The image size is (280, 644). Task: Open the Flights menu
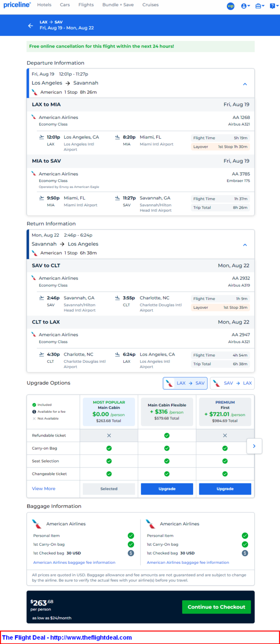[x=86, y=5]
